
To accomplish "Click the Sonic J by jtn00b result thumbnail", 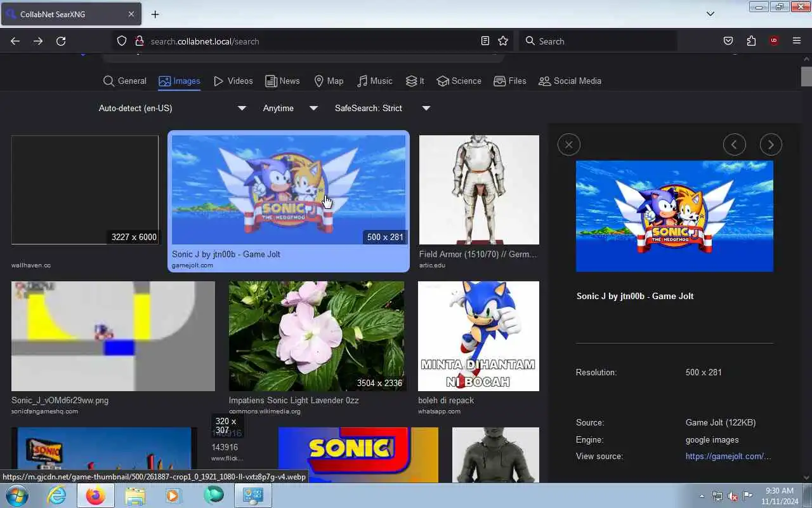I will (289, 190).
